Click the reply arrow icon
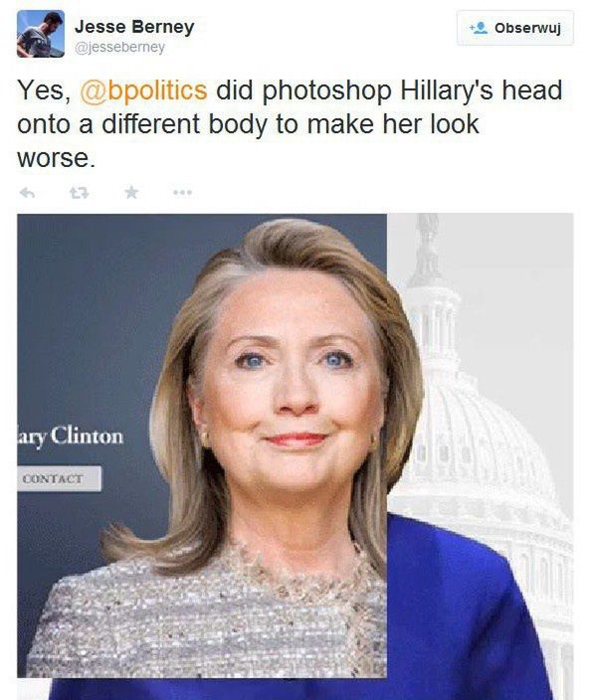The height and width of the screenshot is (700, 591). coord(27,193)
